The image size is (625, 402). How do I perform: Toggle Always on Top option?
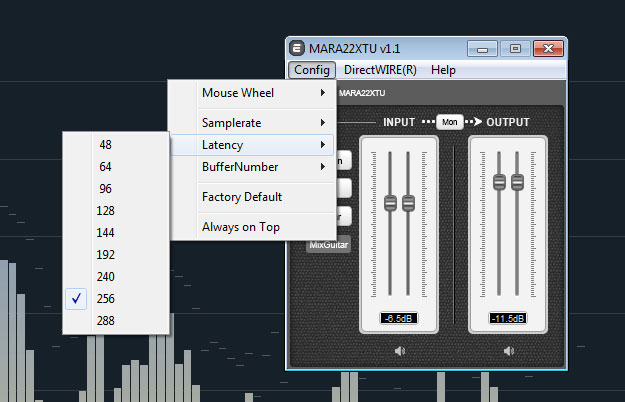[252, 227]
